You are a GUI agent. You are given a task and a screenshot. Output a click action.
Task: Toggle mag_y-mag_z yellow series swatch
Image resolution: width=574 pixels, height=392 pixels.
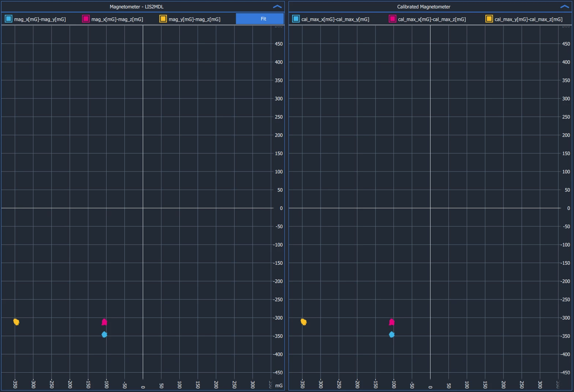[163, 19]
